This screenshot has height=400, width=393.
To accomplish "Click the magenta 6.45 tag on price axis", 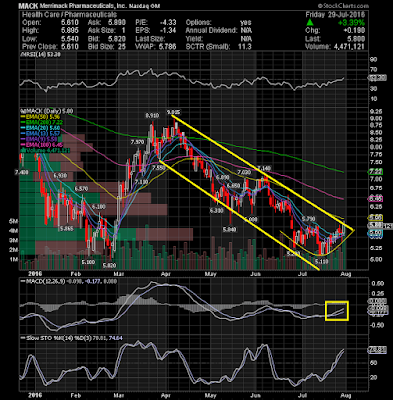I will 375,199.
